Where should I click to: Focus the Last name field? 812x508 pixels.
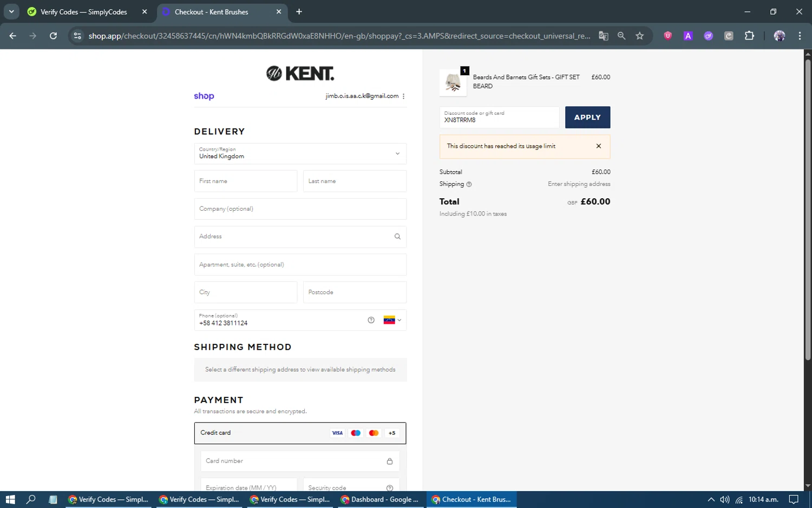(355, 181)
